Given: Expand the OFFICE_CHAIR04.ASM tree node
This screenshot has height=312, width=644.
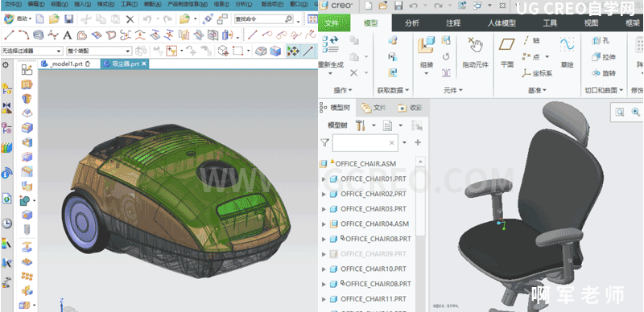Looking at the screenshot, I should (324, 224).
